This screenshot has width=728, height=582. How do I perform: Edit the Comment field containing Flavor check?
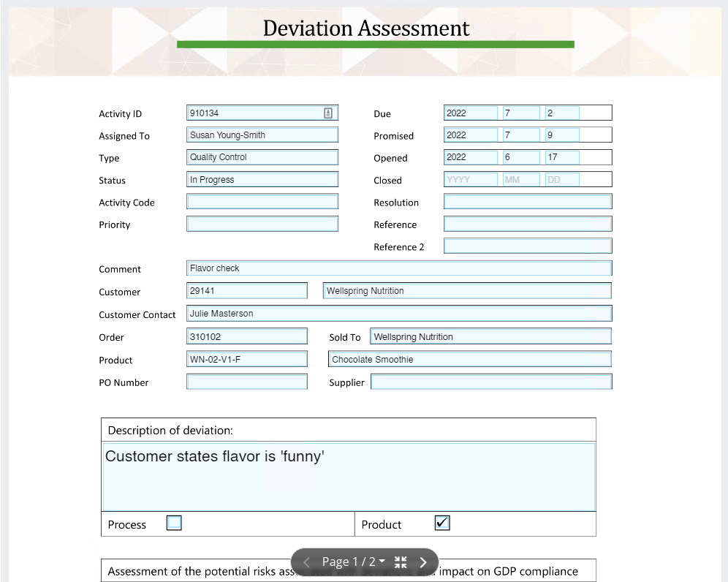(x=399, y=268)
